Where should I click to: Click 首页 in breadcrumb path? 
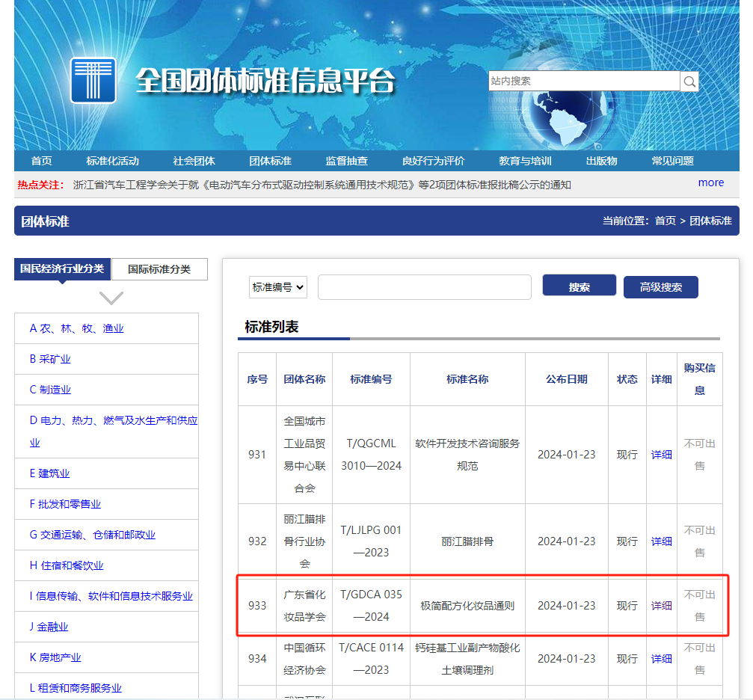point(665,221)
